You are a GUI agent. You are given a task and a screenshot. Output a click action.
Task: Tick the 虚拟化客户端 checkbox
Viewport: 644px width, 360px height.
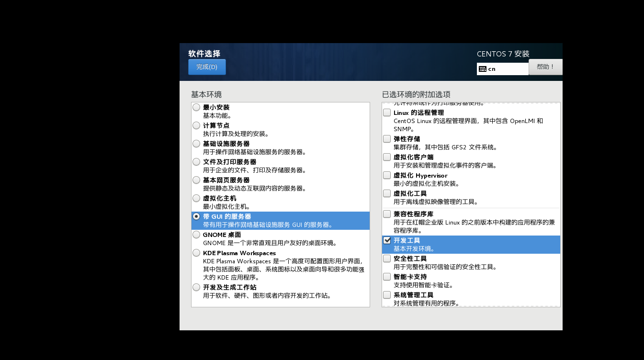click(387, 157)
